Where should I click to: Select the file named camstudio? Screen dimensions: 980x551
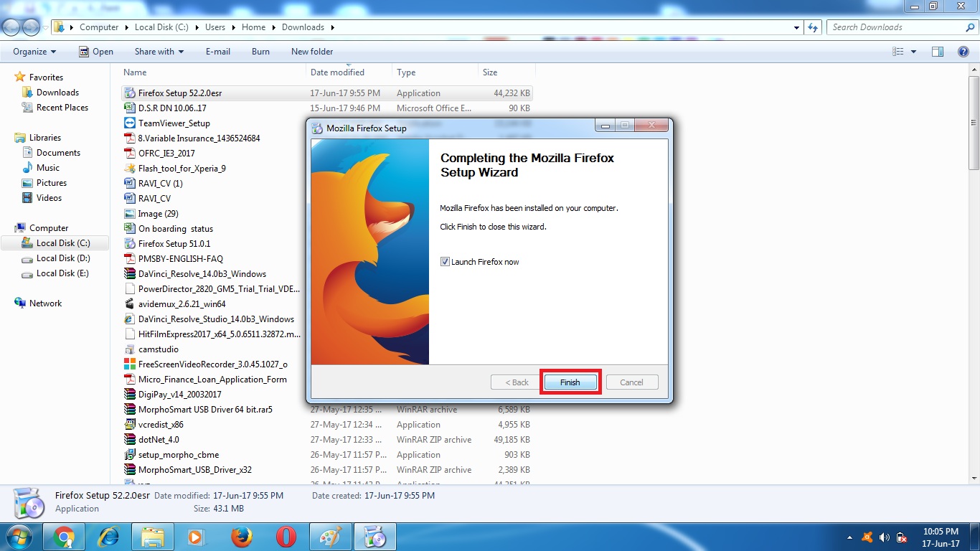tap(159, 349)
